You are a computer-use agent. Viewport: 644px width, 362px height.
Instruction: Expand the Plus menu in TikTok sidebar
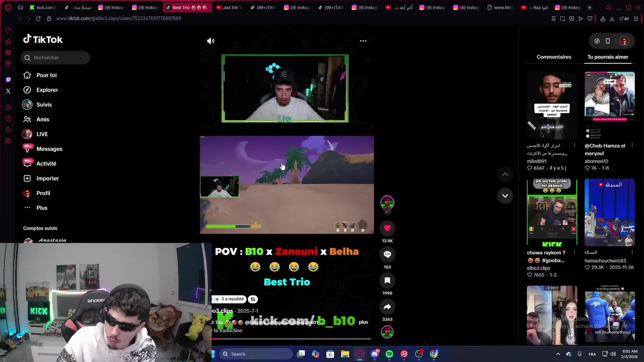(x=36, y=208)
